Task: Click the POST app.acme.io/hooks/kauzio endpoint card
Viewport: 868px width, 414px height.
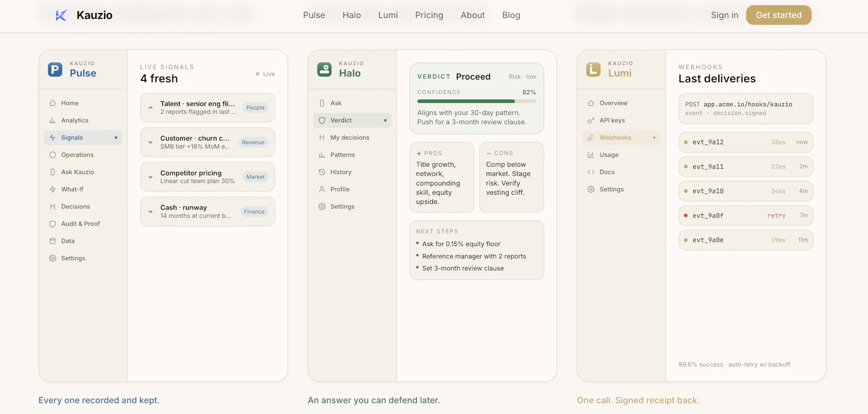Action: (x=745, y=109)
